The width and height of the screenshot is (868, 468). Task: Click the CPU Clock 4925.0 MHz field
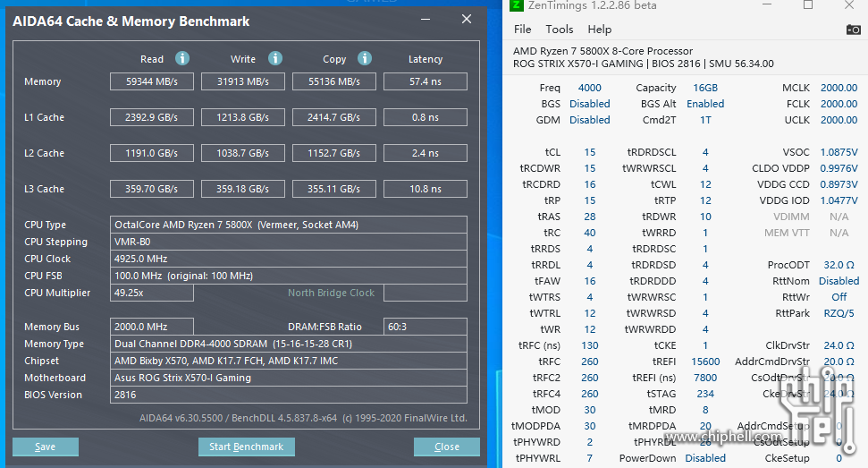[x=289, y=259]
